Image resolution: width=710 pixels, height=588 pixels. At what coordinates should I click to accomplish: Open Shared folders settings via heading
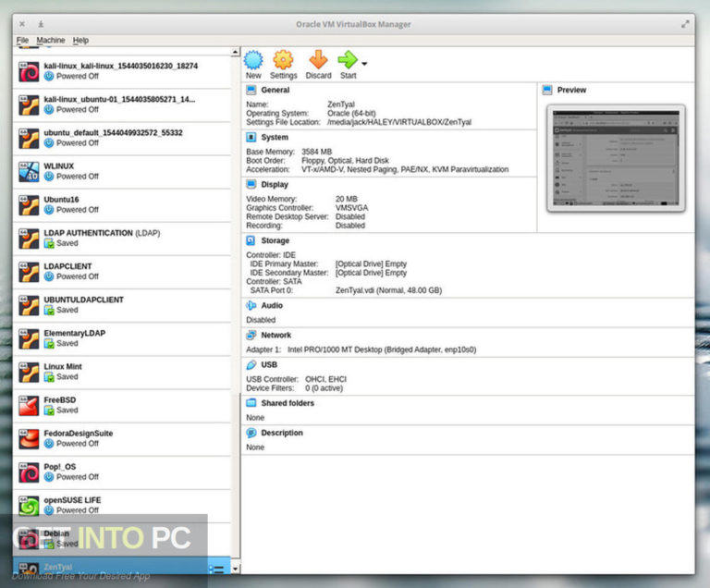(288, 403)
